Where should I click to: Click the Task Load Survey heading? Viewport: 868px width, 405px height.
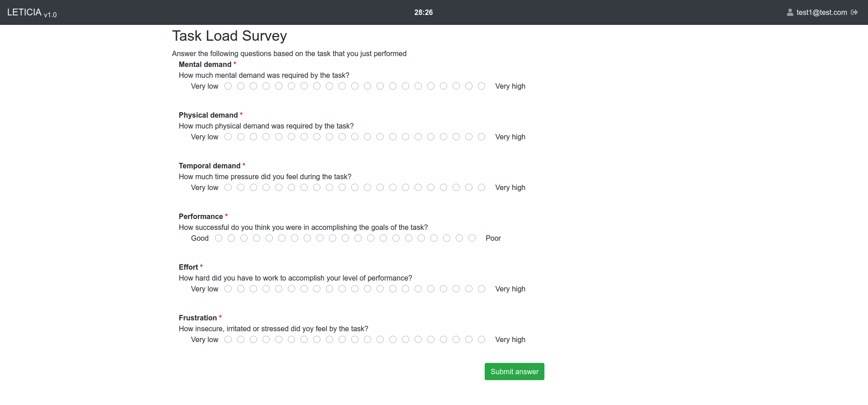[229, 36]
